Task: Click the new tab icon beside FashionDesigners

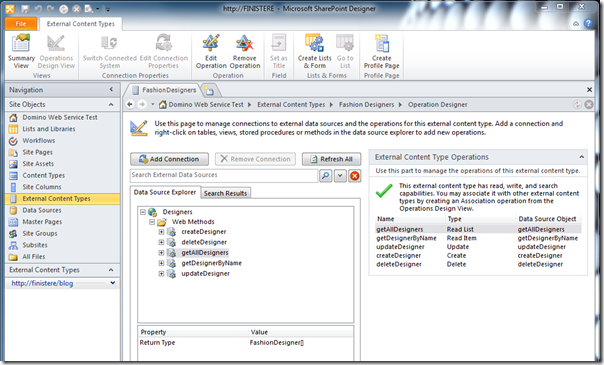Action: coord(209,90)
